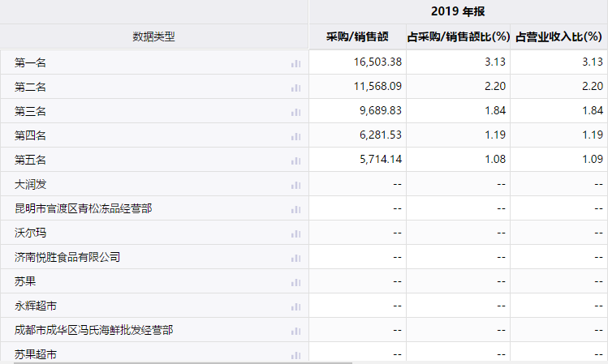Select the 第四名 row label
Screen dimensions: 608x364
point(31,135)
